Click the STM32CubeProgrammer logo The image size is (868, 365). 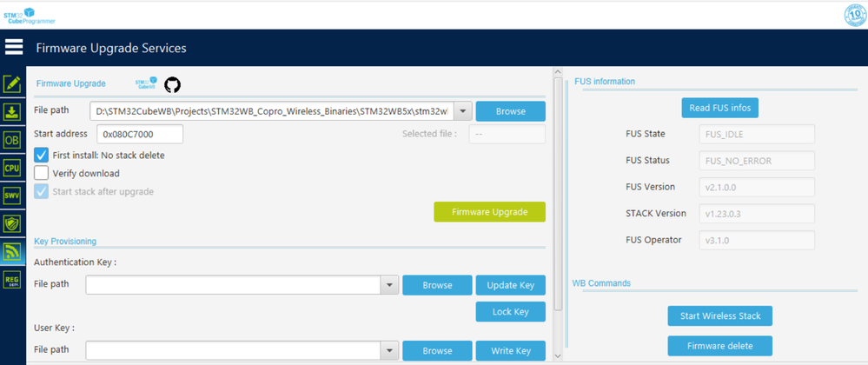(x=29, y=16)
